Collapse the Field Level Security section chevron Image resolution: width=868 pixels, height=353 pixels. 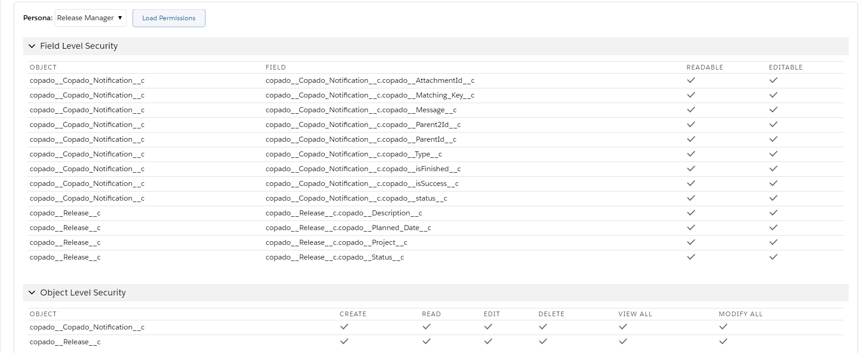click(32, 46)
